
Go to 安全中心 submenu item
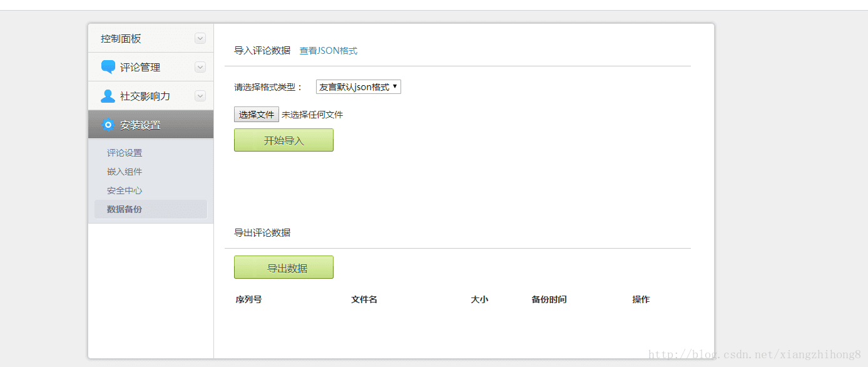point(125,190)
